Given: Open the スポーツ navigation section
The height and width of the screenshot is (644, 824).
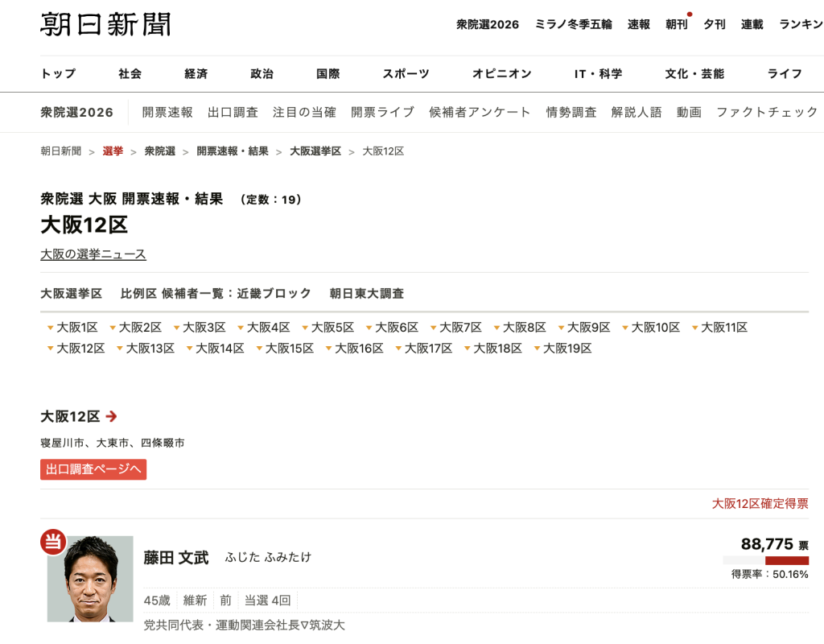Looking at the screenshot, I should [x=406, y=74].
